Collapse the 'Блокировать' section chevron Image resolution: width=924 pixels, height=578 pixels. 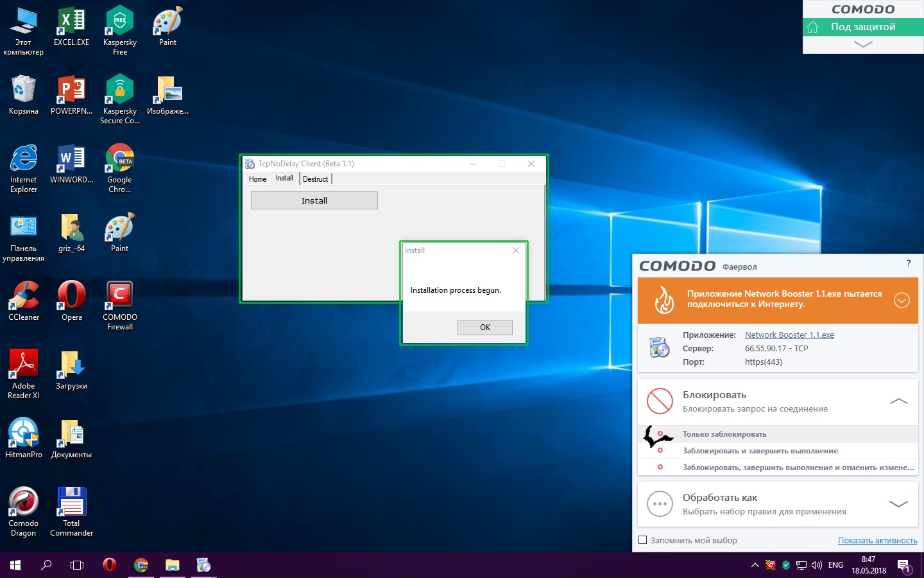pos(898,401)
